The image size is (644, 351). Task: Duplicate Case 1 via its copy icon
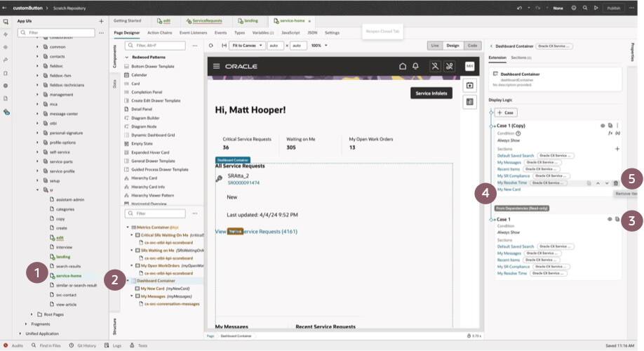pos(617,219)
